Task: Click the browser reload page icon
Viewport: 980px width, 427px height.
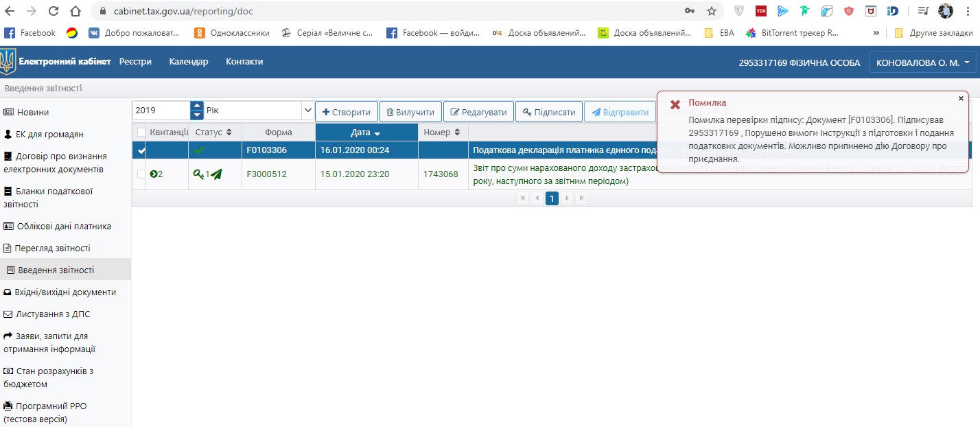Action: click(53, 11)
